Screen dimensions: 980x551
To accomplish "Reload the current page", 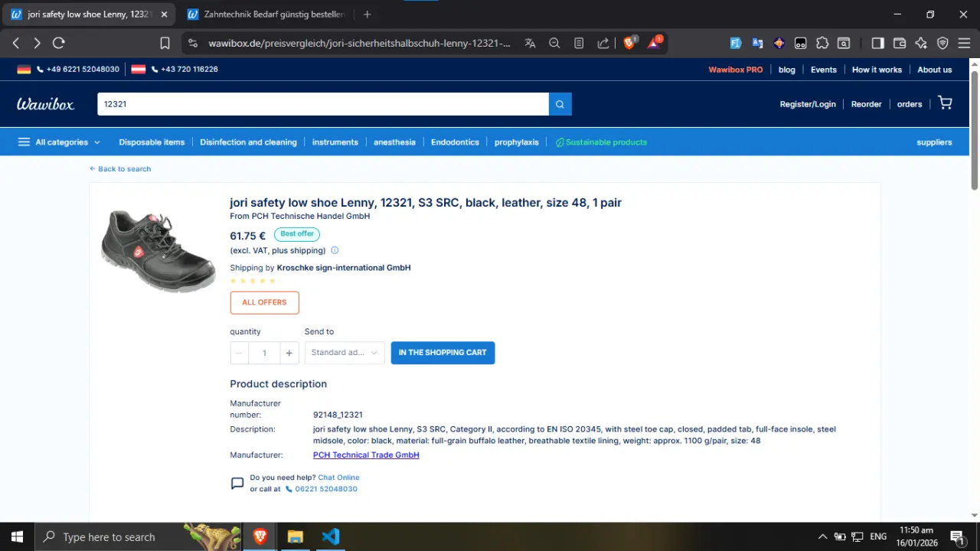I will point(58,44).
